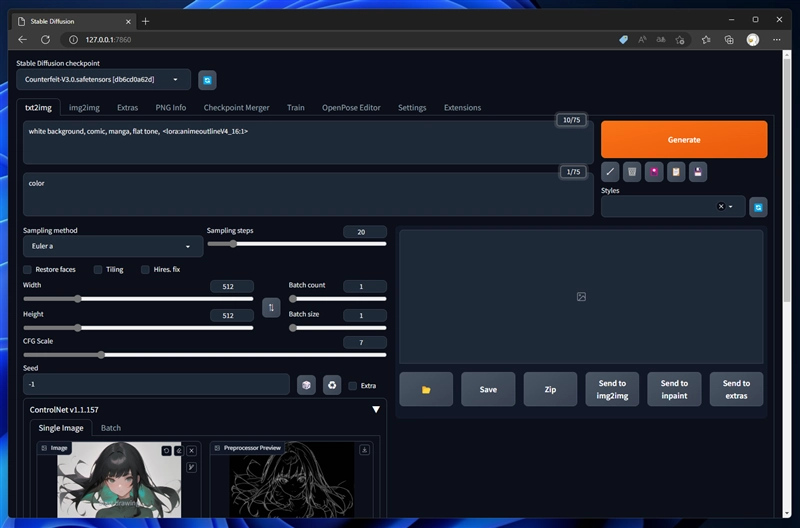800x528 pixels.
Task: Show extra networks with the pink card icon
Action: tap(654, 172)
